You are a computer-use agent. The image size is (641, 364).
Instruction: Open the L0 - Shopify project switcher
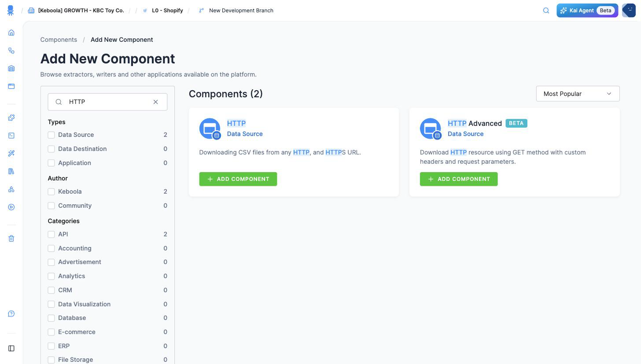[x=167, y=11]
